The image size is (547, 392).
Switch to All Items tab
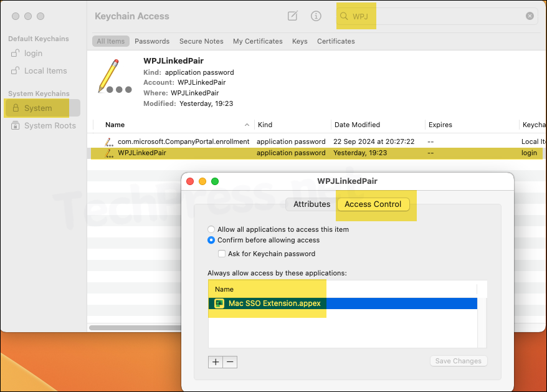[x=111, y=41]
